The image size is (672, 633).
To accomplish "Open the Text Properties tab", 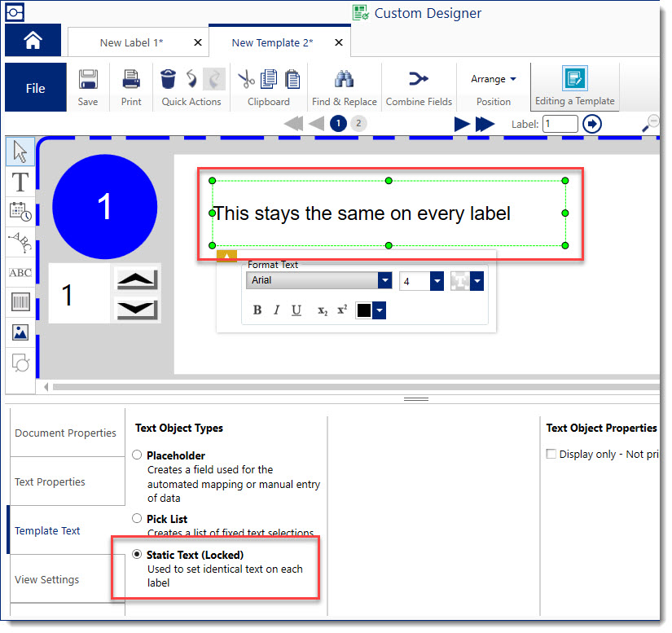I will [x=51, y=481].
